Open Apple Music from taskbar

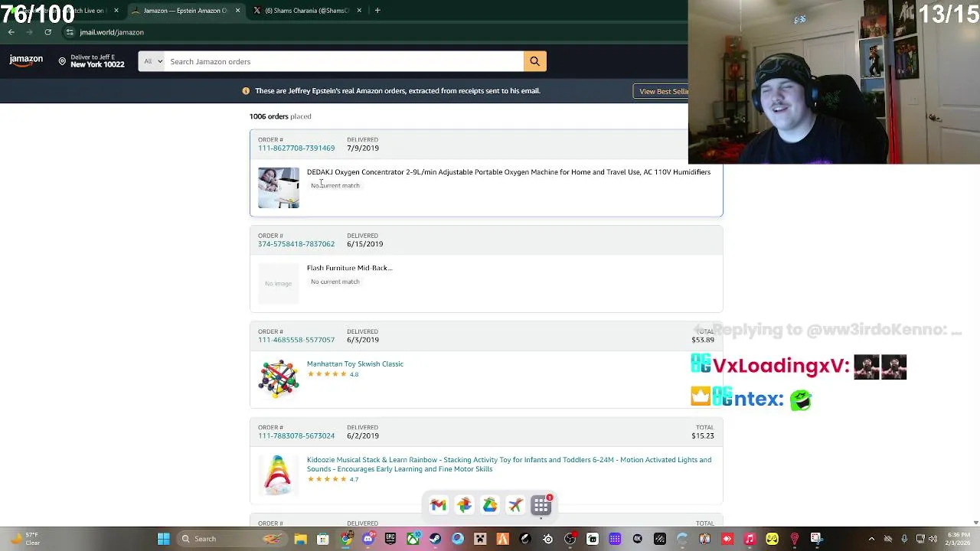click(x=750, y=539)
